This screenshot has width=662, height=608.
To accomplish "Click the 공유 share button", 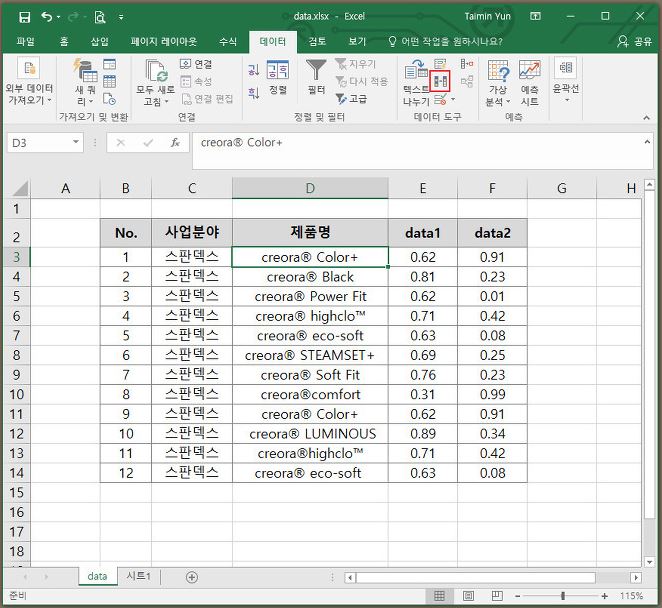I will 635,41.
